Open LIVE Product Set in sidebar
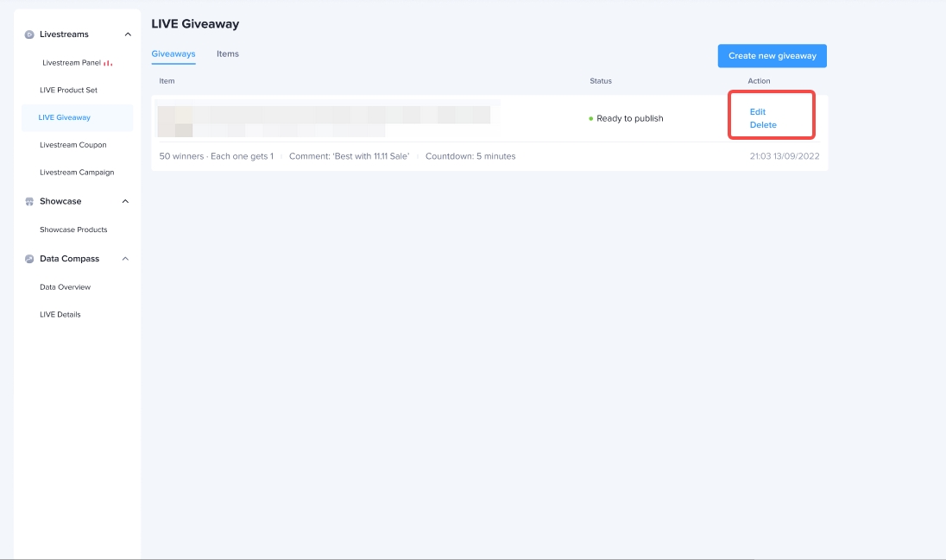946x560 pixels. [68, 91]
